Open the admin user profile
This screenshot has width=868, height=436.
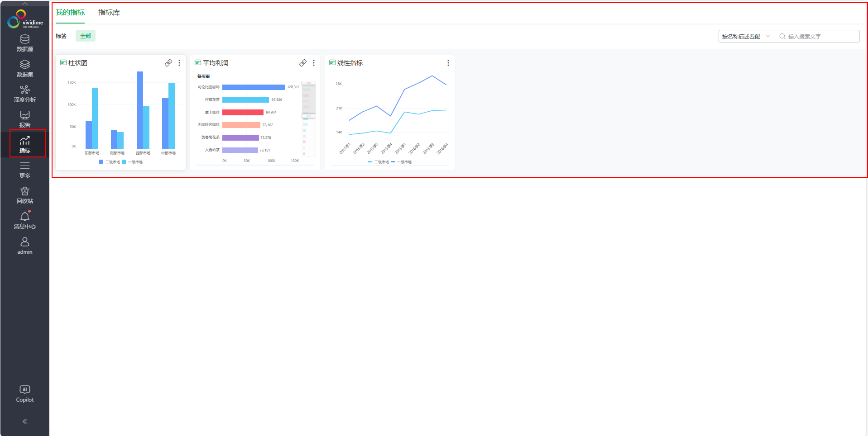pos(25,246)
